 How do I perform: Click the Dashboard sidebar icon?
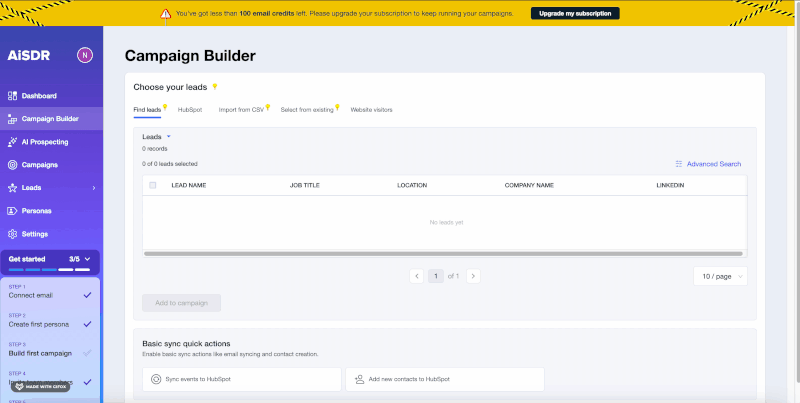coord(12,96)
